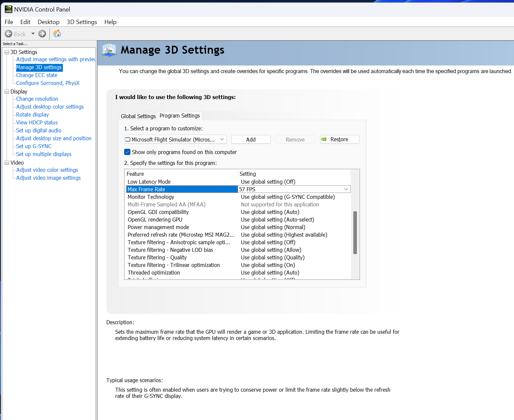Image resolution: width=514 pixels, height=420 pixels.
Task: Uncheck Show only programs found on this computer
Action: [127, 152]
